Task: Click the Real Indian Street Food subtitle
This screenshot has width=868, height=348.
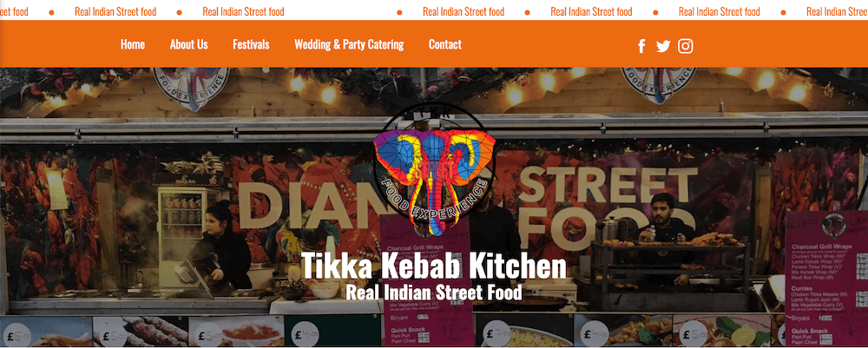Action: coord(434,292)
